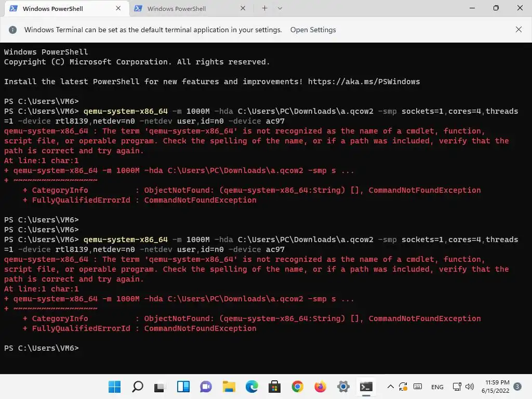Launch Firefox from the taskbar
The image size is (532, 399).
[x=320, y=387]
